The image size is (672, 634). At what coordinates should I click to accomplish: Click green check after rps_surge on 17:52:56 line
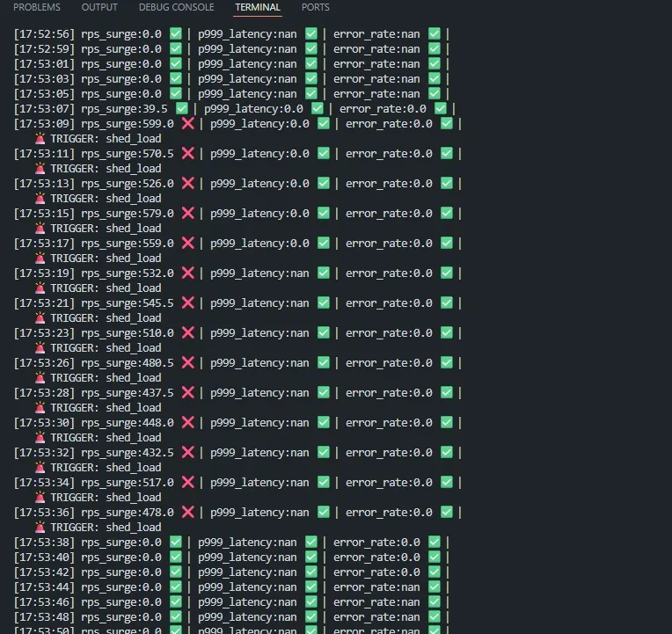[x=175, y=34]
